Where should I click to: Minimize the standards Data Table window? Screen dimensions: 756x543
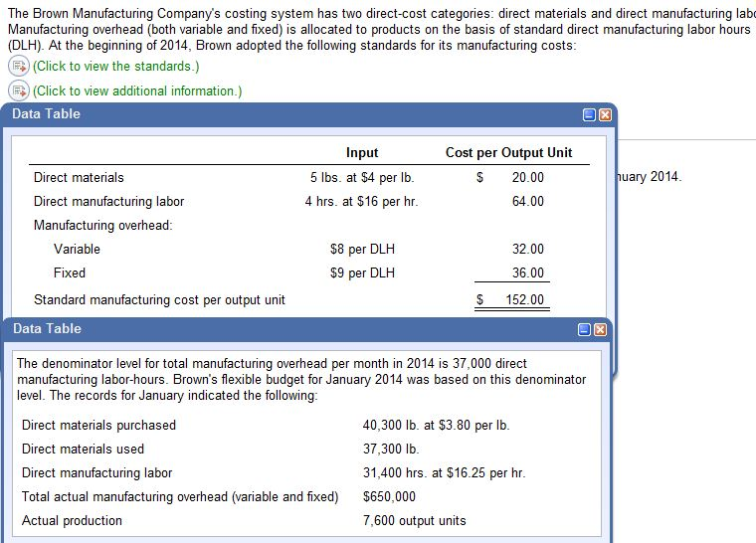tap(589, 114)
